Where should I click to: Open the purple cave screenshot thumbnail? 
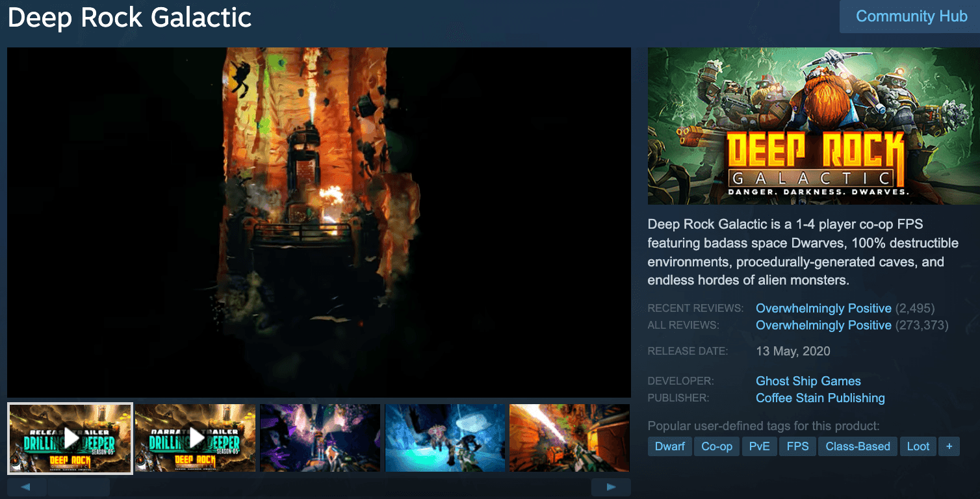[x=320, y=437]
